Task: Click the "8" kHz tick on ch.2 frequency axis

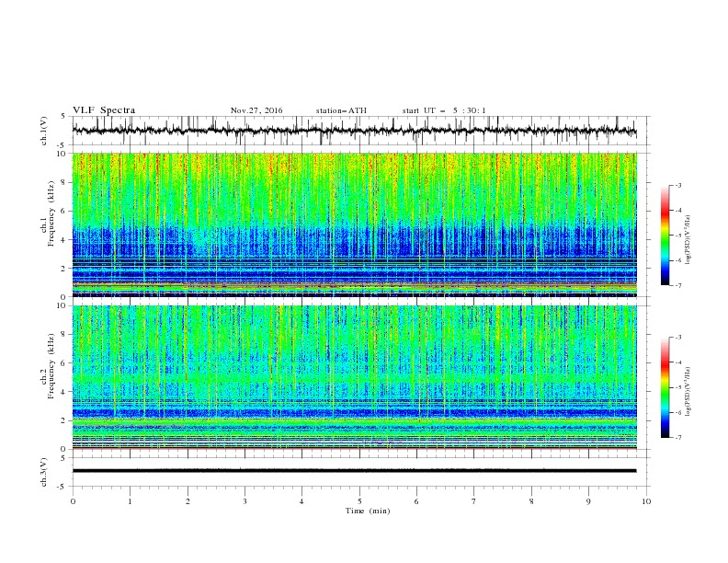Action: tap(65, 335)
